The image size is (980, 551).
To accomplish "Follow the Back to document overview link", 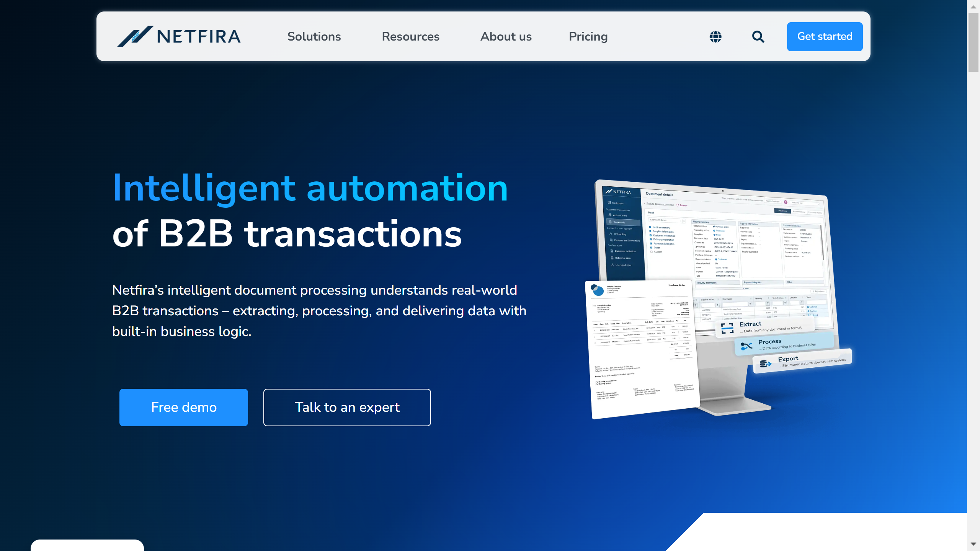I will (660, 204).
